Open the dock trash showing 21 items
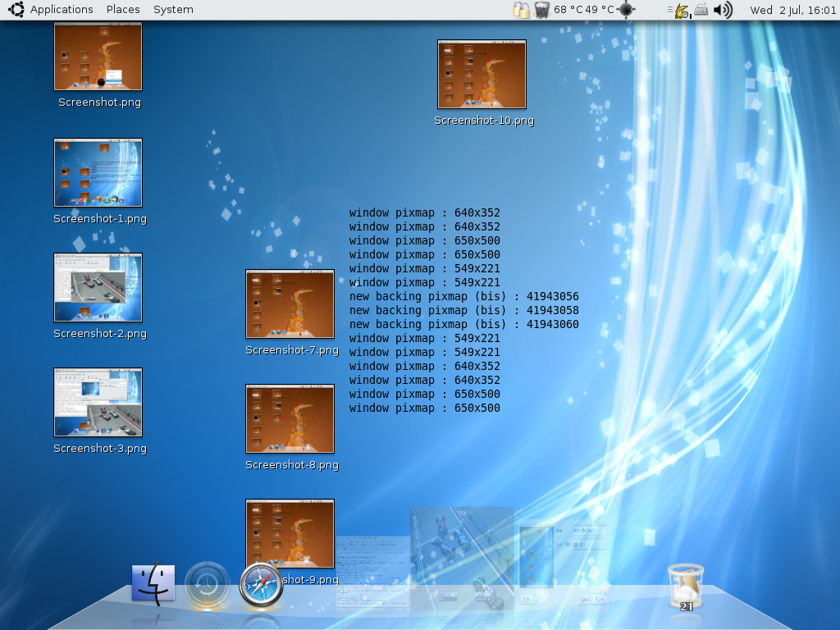Screen dimensions: 840x630 686,587
